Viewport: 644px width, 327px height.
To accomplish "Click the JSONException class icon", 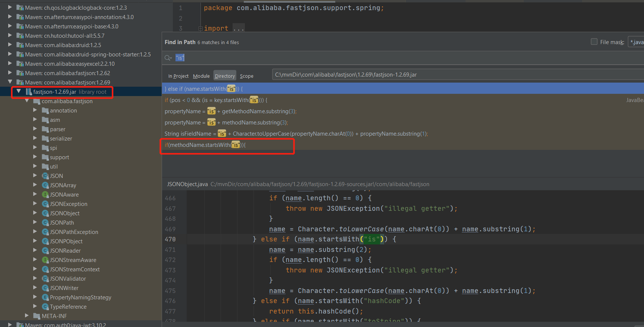I will (x=45, y=204).
